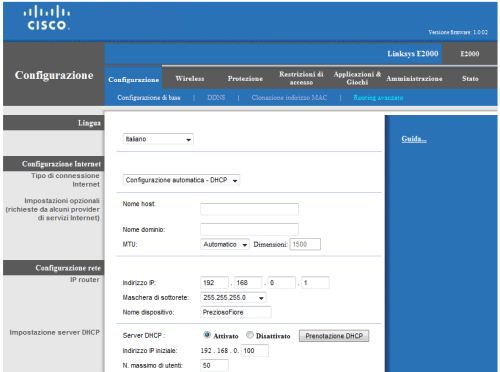Click the Prenotazione DHCP button
The height and width of the screenshot is (372, 500).
tap(334, 336)
